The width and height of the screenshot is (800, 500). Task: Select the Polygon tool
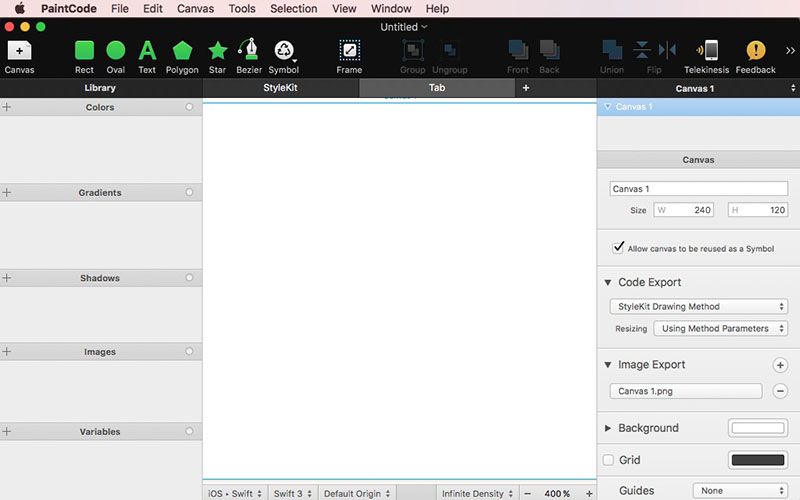pyautogui.click(x=182, y=57)
